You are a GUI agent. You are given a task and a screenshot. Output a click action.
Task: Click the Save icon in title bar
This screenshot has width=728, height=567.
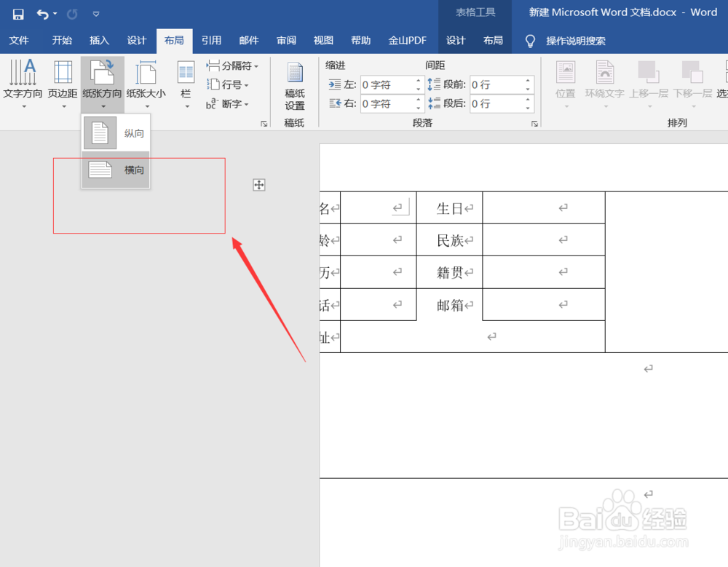tap(18, 15)
